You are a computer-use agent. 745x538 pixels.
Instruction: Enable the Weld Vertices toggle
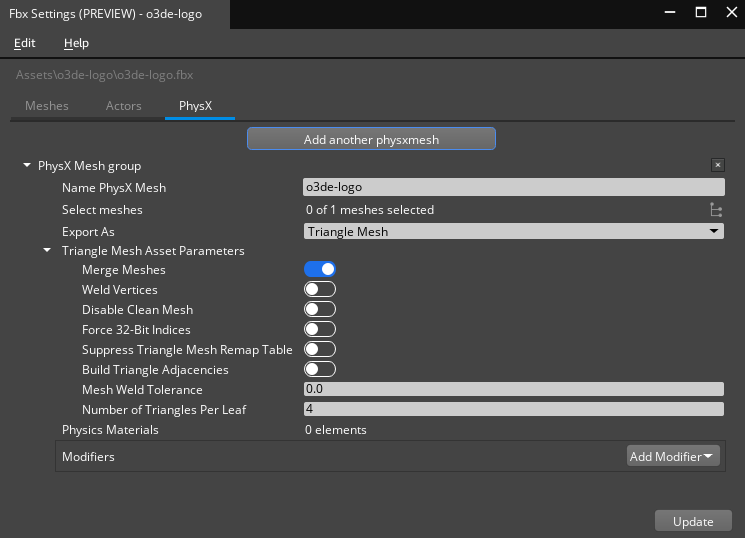(319, 290)
